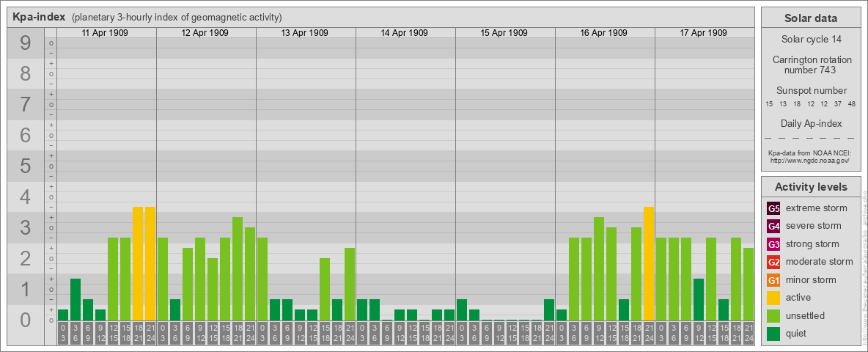Click the G1 minor storm badge

pyautogui.click(x=773, y=280)
